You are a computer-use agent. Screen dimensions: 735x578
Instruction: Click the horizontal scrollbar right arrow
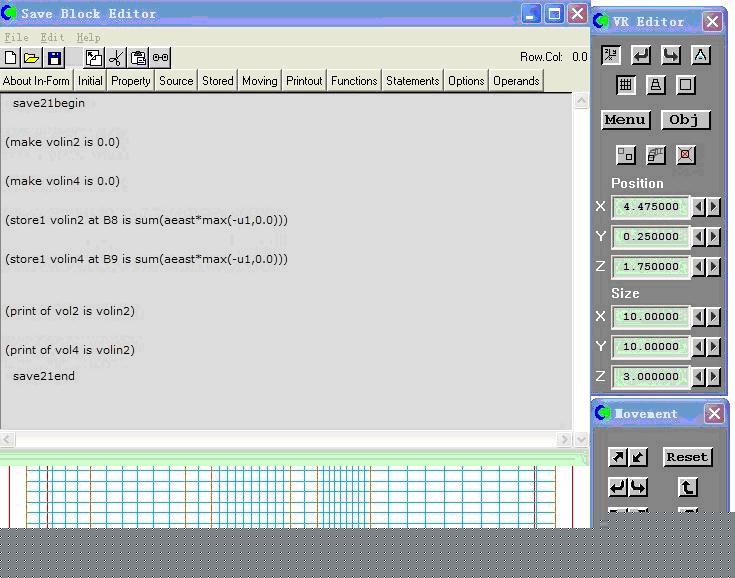[x=564, y=439]
